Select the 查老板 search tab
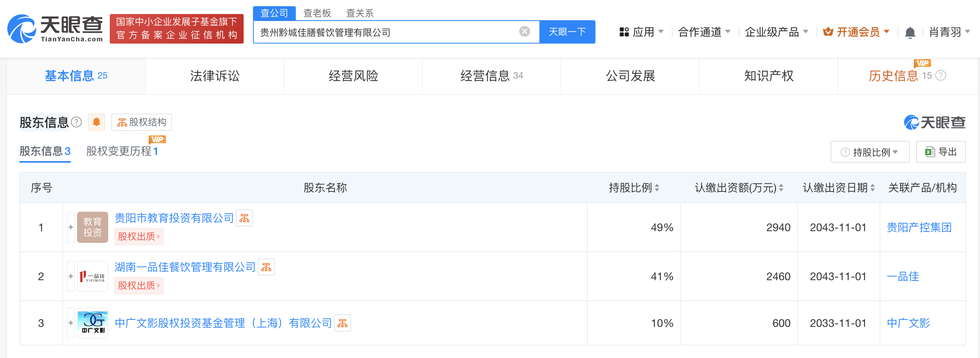980x358 pixels. pyautogui.click(x=317, y=13)
